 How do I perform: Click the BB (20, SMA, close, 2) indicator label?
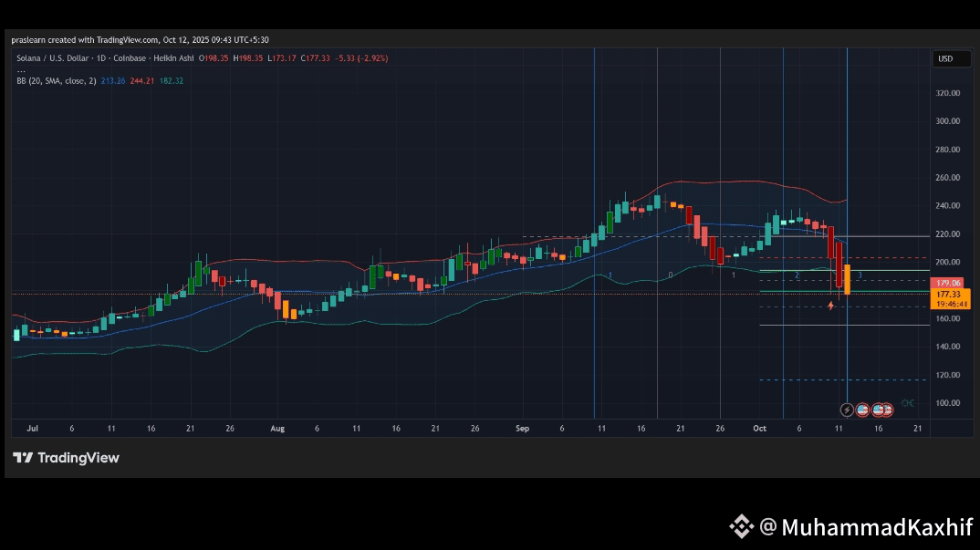(57, 80)
